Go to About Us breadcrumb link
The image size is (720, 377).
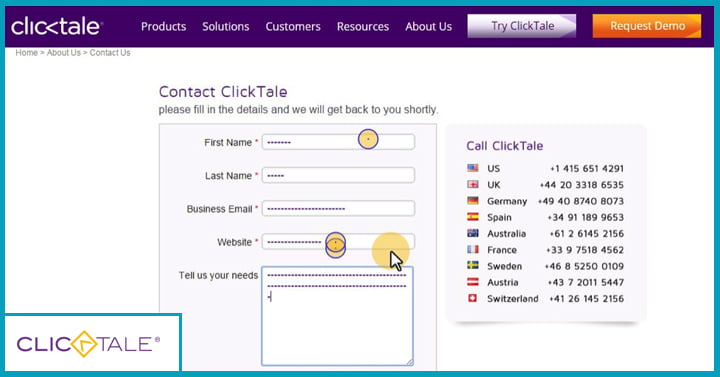click(x=63, y=53)
